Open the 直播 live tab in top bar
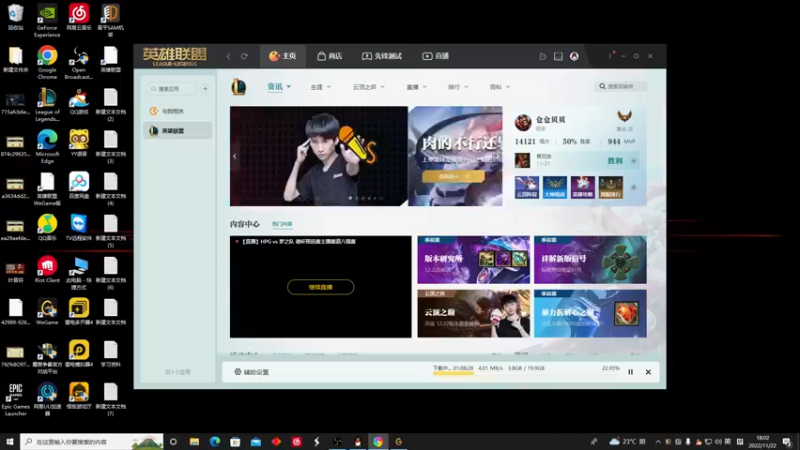This screenshot has height=450, width=800. [x=436, y=56]
